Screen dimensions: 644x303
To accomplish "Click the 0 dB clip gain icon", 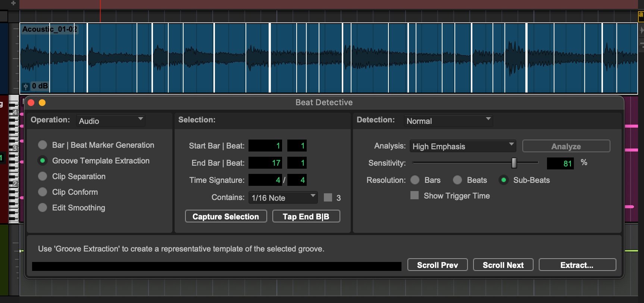I will point(26,86).
